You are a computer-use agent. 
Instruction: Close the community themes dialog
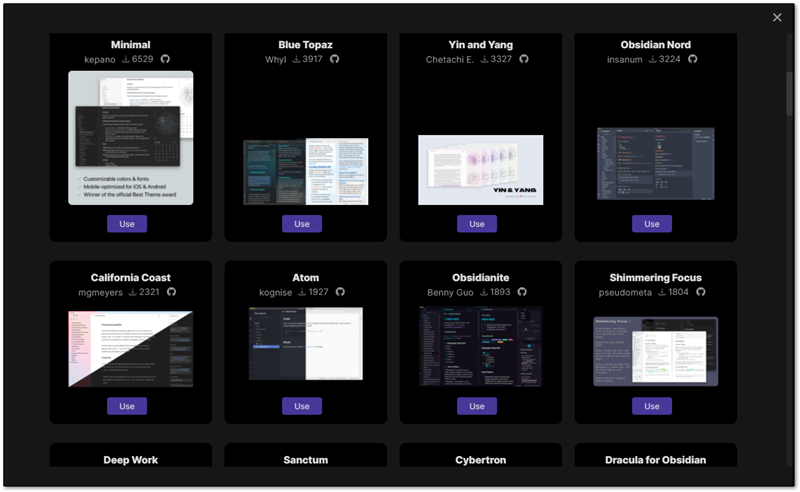[x=777, y=17]
